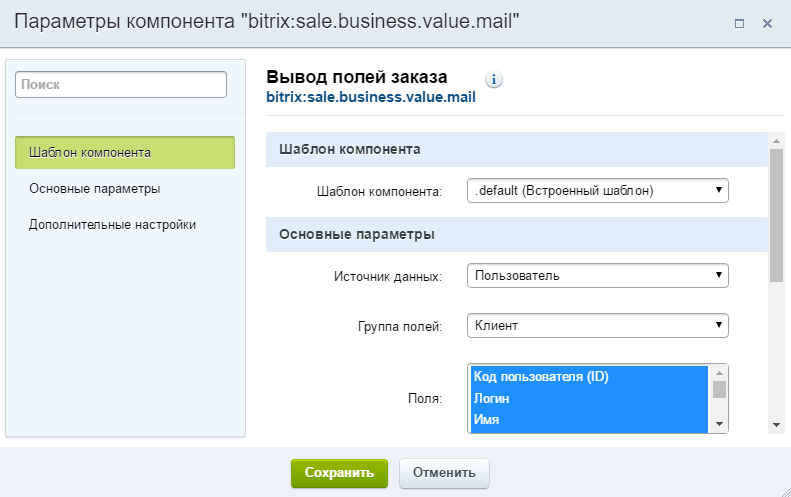This screenshot has width=791, height=497.
Task: Select "Шаблон компонента" in the sidebar
Action: click(x=125, y=153)
